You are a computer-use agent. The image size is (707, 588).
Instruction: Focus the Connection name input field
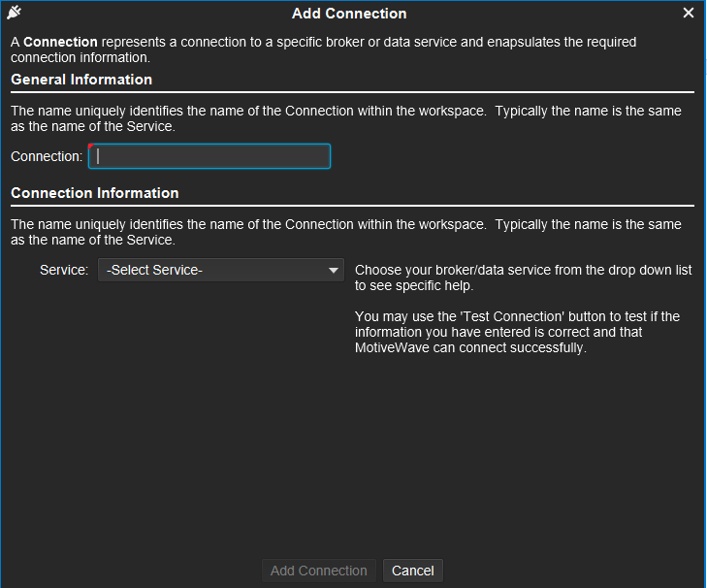pyautogui.click(x=209, y=156)
